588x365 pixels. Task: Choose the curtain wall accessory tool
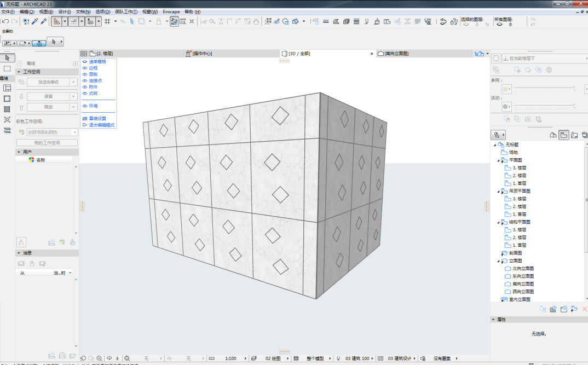pos(7,130)
